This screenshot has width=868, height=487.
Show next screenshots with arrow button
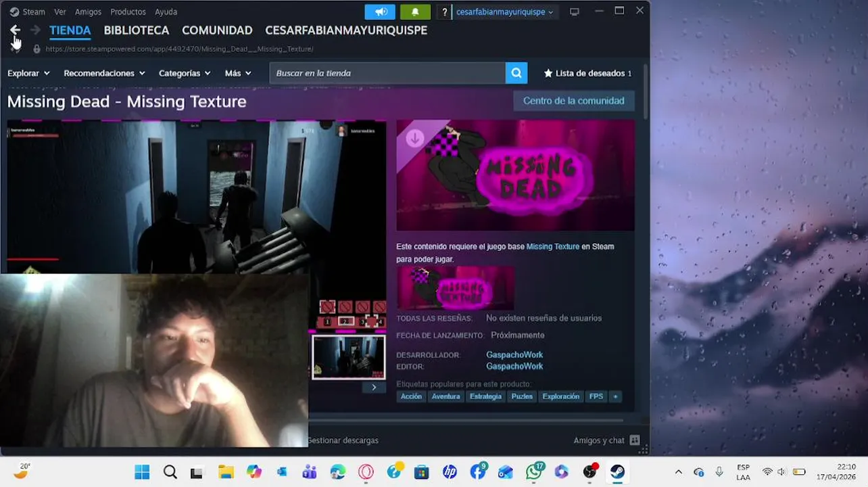(374, 388)
